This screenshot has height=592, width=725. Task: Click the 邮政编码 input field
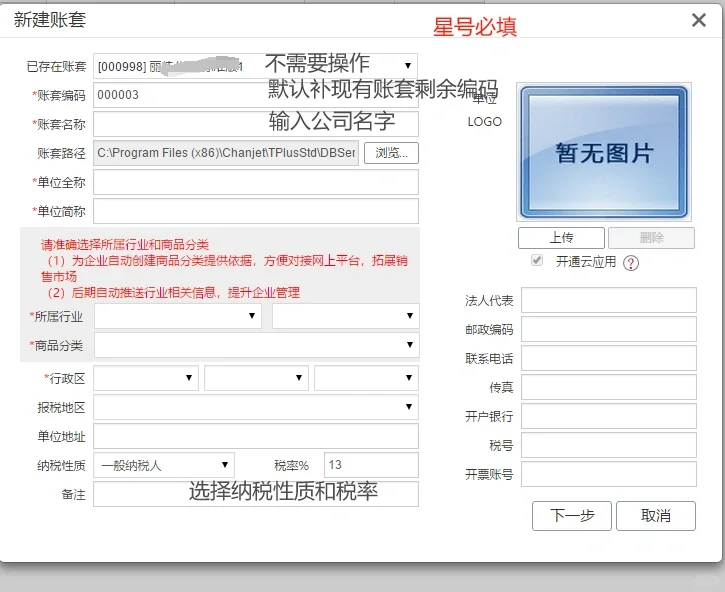(x=609, y=329)
